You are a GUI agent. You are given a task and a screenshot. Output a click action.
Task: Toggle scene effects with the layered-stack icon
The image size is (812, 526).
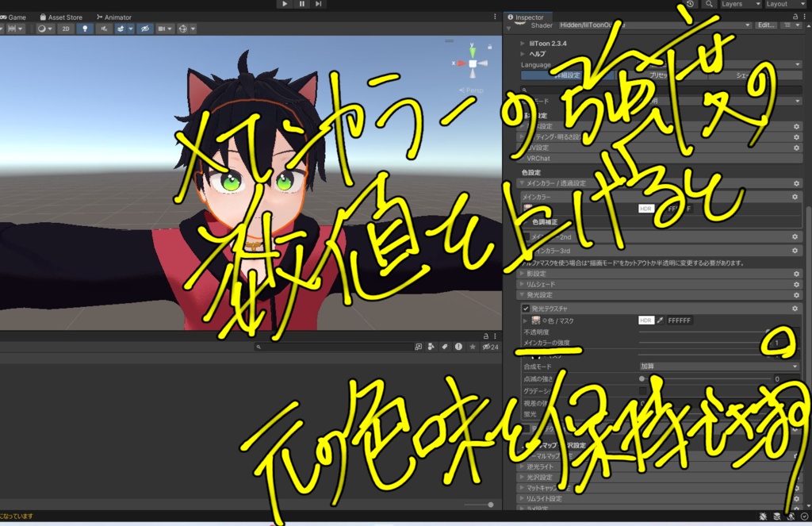coord(121,29)
